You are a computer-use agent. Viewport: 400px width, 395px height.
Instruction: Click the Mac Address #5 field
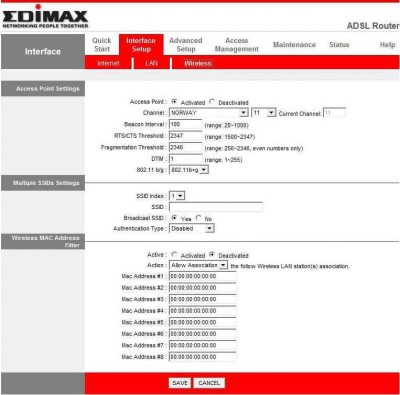pos(203,322)
